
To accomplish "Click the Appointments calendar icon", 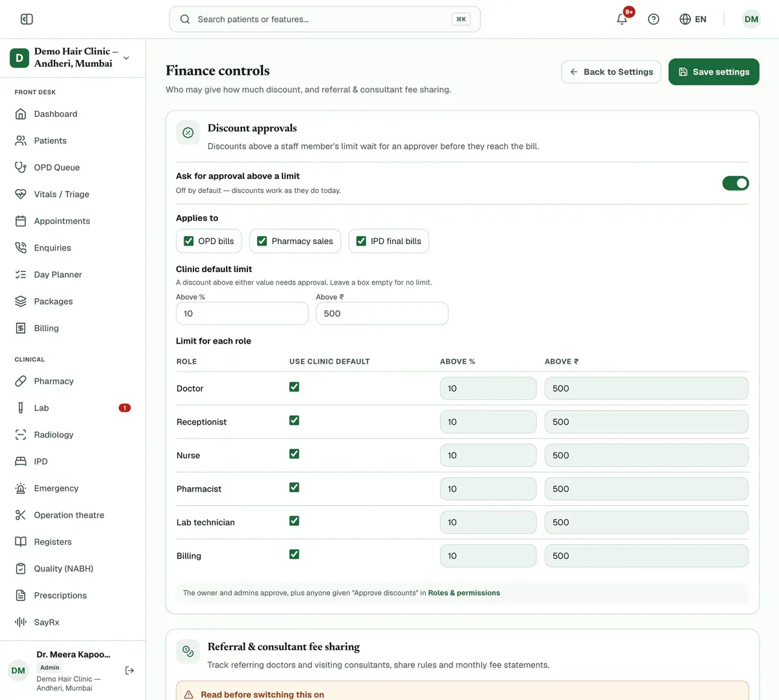I will pos(21,221).
